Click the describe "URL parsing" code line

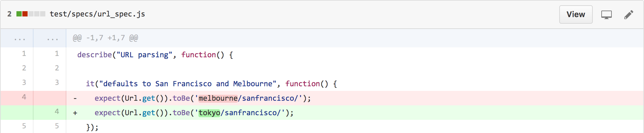coord(155,55)
